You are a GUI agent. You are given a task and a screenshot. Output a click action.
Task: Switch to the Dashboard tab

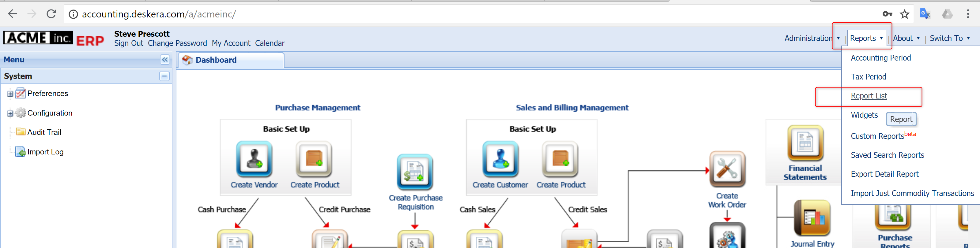[x=216, y=60]
